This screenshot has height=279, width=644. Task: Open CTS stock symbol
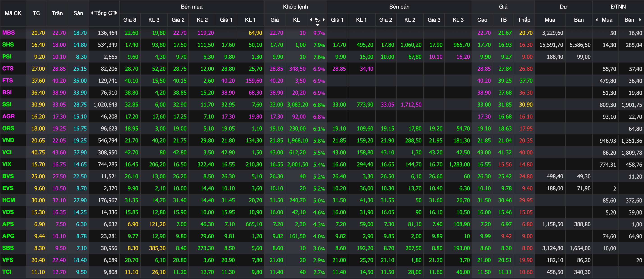(8, 68)
